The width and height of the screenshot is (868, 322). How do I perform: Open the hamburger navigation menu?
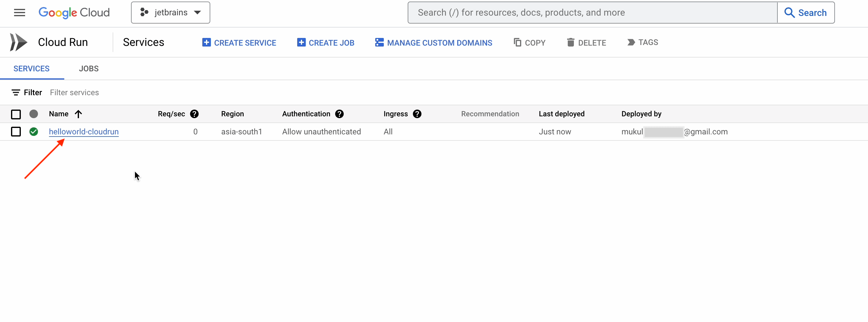point(20,13)
